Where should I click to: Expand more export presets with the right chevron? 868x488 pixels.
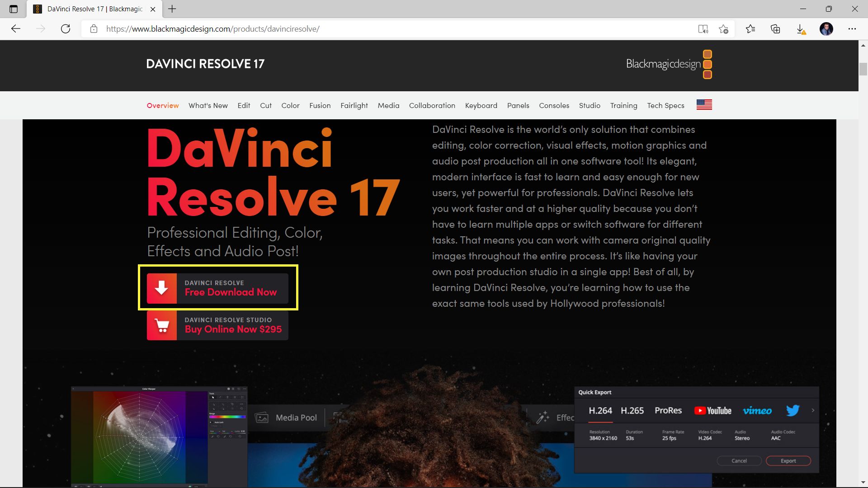coord(813,410)
